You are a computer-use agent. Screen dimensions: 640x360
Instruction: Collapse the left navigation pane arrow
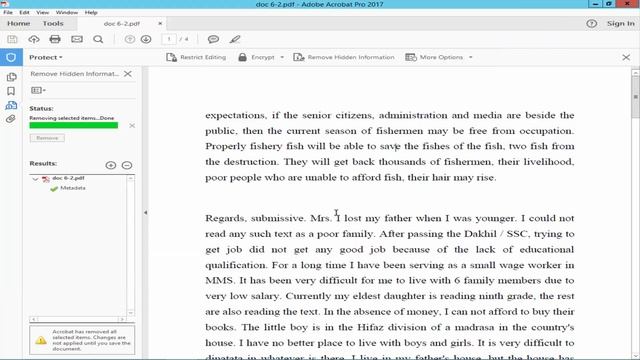click(x=145, y=213)
